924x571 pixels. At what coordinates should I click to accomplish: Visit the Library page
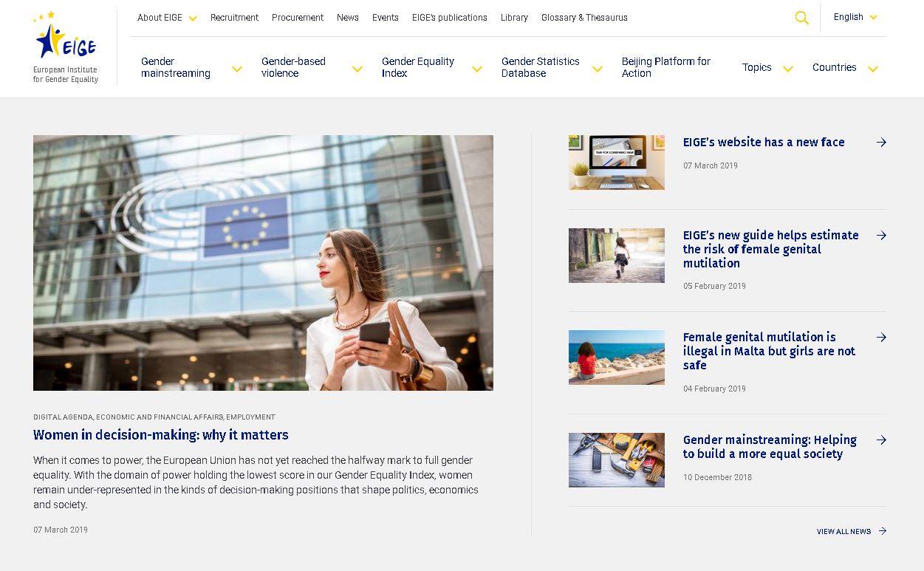point(514,18)
